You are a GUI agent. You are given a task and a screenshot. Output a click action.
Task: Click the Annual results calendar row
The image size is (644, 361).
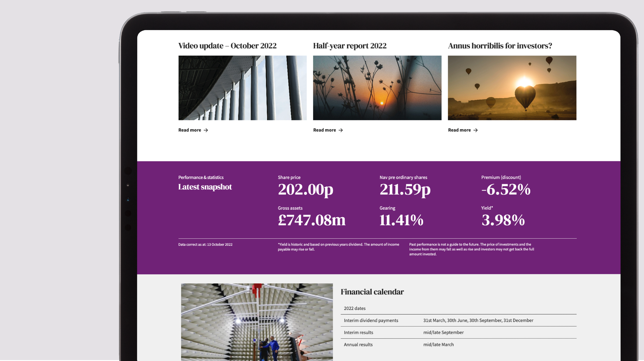458,344
